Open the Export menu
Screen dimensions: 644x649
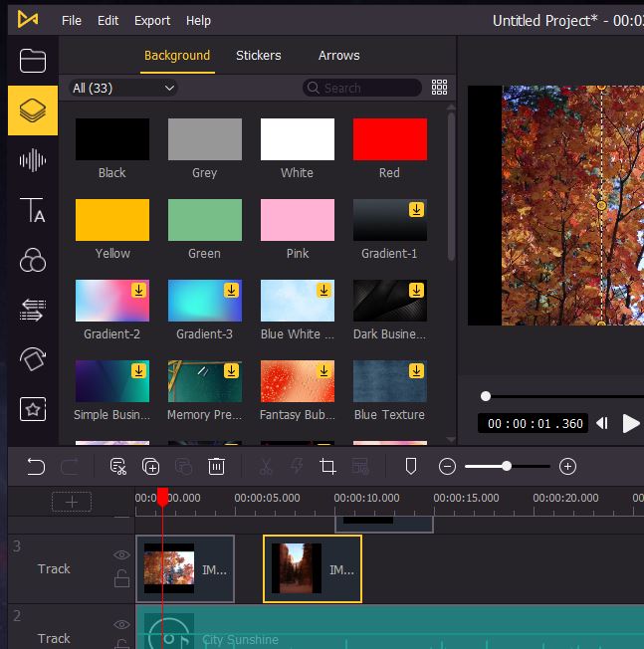[x=152, y=20]
